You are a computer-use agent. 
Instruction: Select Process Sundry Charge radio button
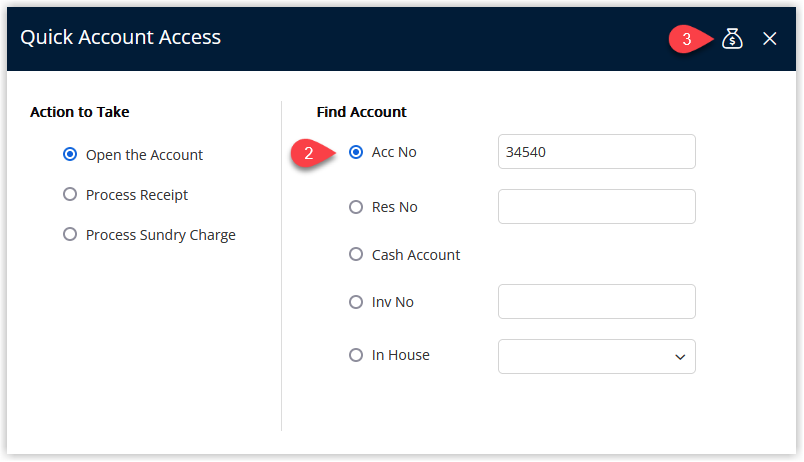[70, 234]
